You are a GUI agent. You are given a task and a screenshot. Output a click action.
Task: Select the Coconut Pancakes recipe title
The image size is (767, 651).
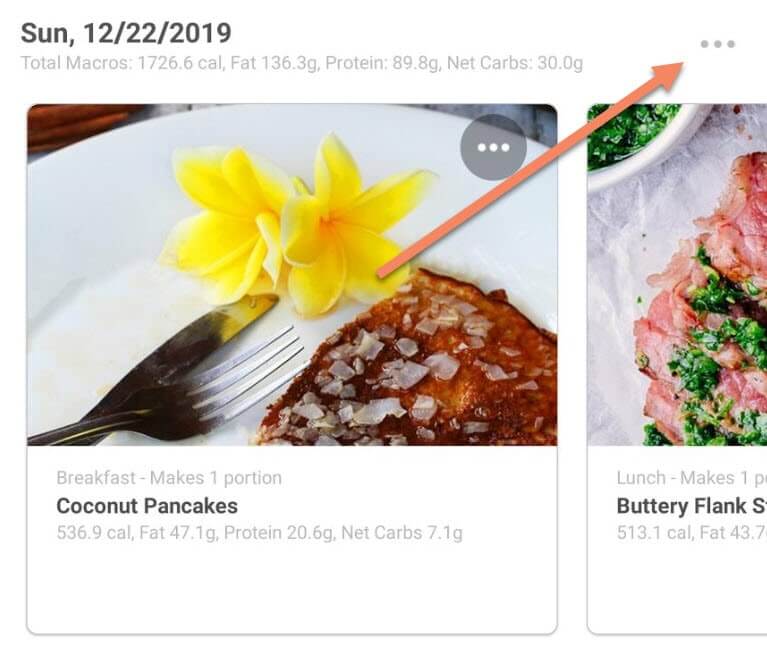click(x=147, y=506)
